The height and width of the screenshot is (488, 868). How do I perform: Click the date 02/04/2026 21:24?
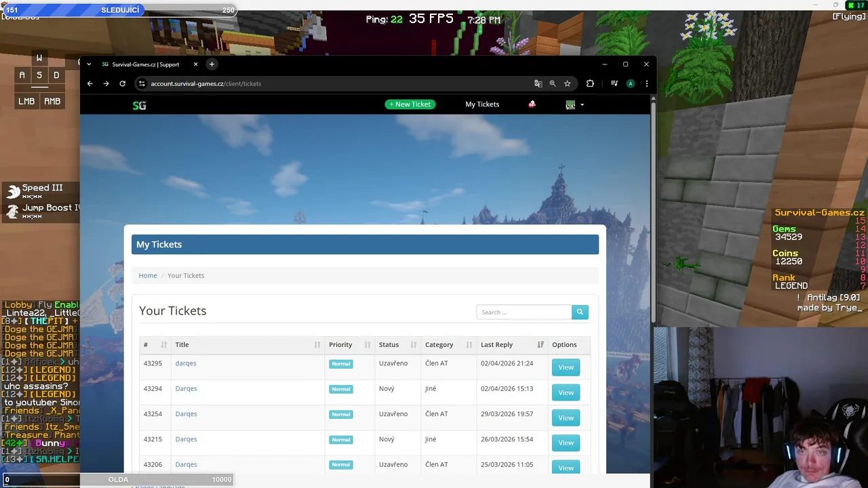pyautogui.click(x=507, y=363)
